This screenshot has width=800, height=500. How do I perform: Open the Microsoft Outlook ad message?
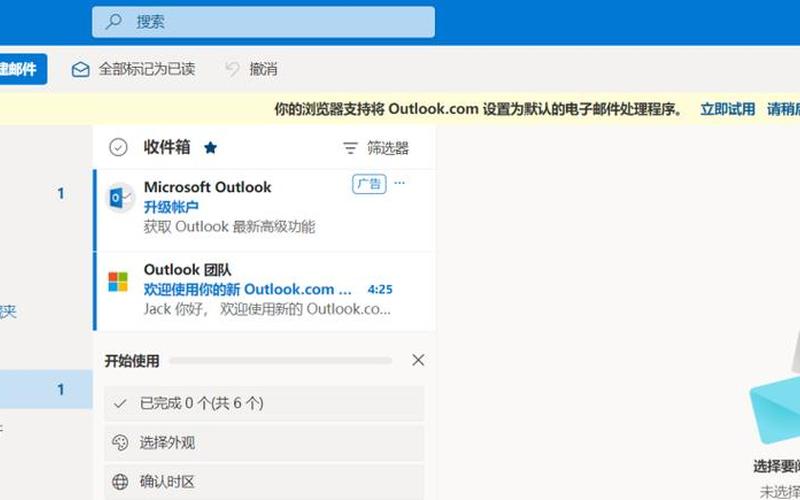[x=264, y=210]
